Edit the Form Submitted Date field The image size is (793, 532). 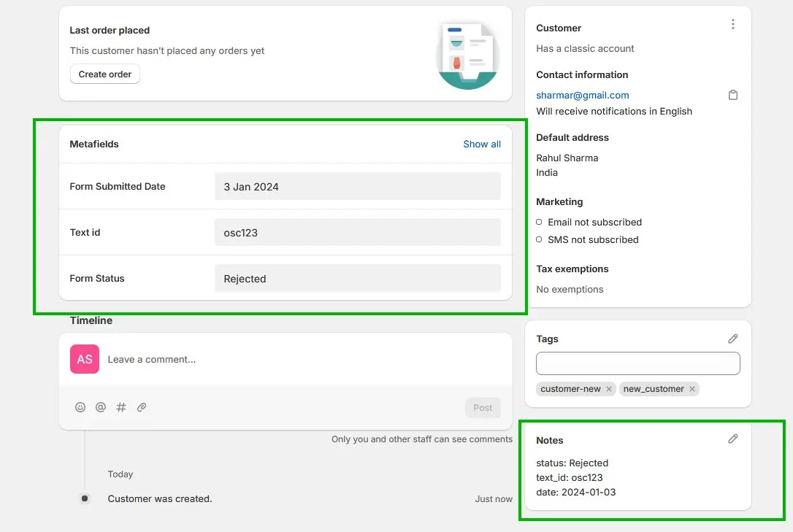[357, 187]
